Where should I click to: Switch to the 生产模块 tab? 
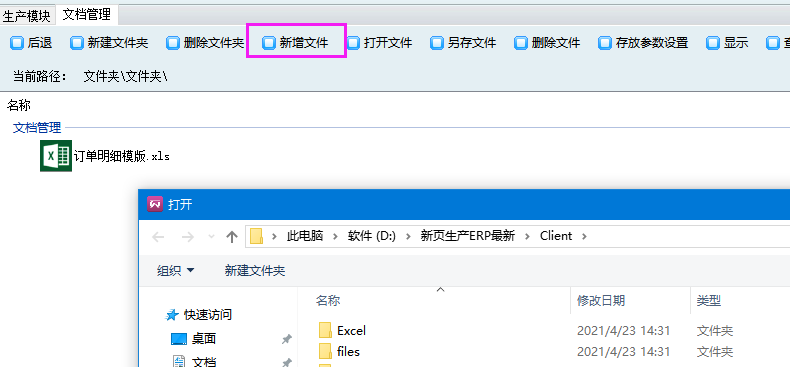(27, 16)
